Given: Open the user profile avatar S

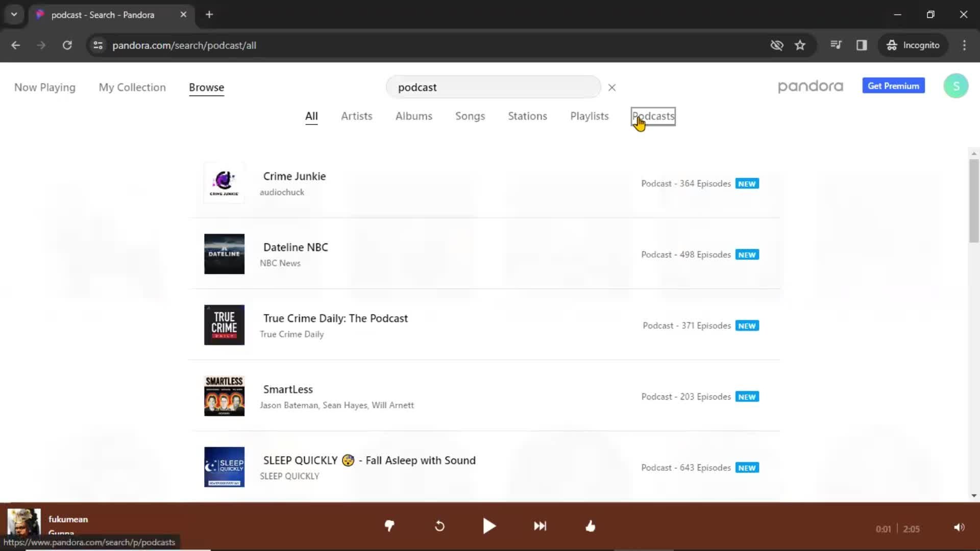Looking at the screenshot, I should 956,86.
